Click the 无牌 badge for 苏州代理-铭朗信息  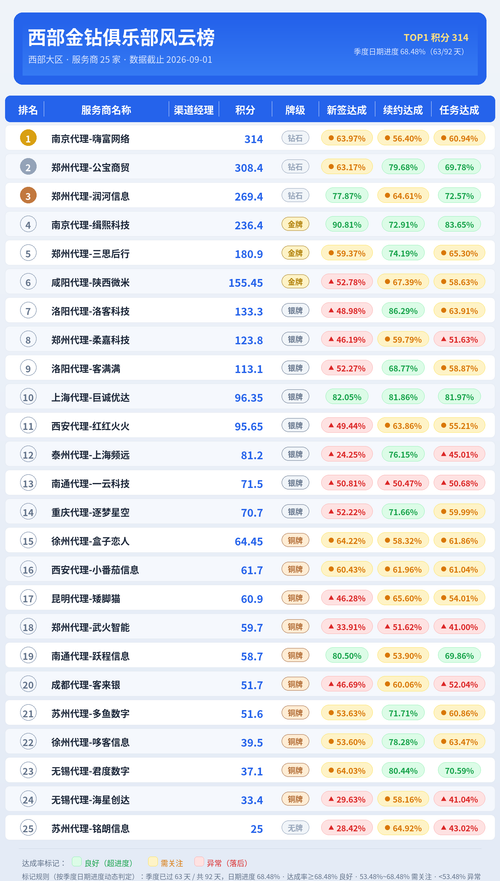pos(295,828)
